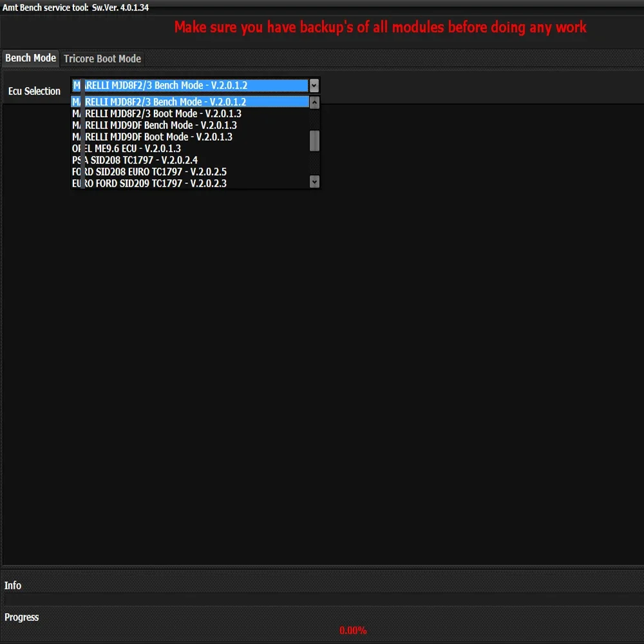
Task: Select MJD8F2/3 Bench Mode V.2.0.1.2 entry
Action: pos(190,102)
